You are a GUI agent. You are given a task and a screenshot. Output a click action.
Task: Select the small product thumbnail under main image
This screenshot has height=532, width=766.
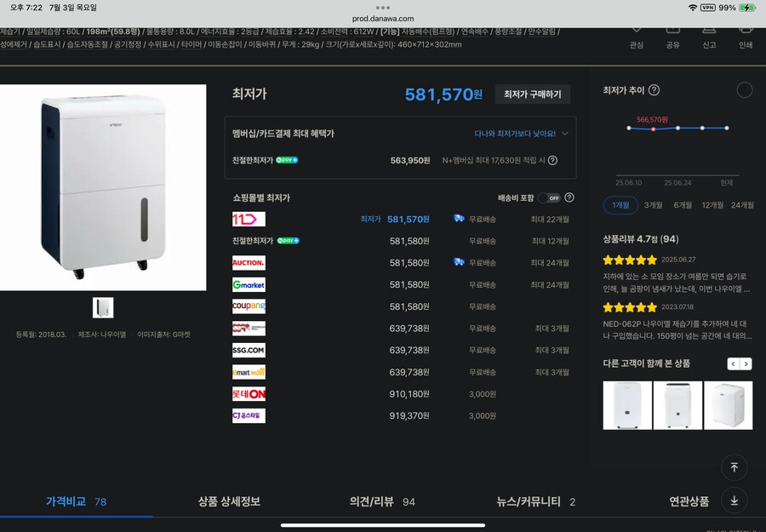click(x=103, y=308)
